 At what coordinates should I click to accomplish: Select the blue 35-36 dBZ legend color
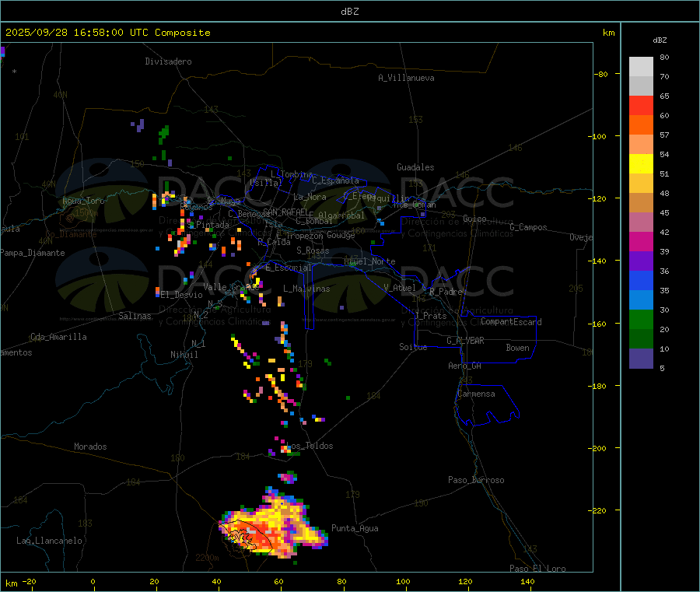click(641, 280)
